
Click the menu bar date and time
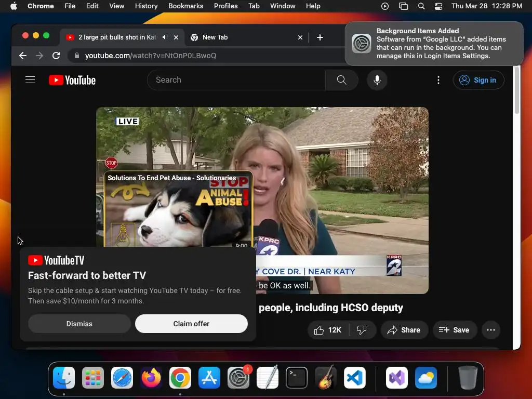coord(486,6)
